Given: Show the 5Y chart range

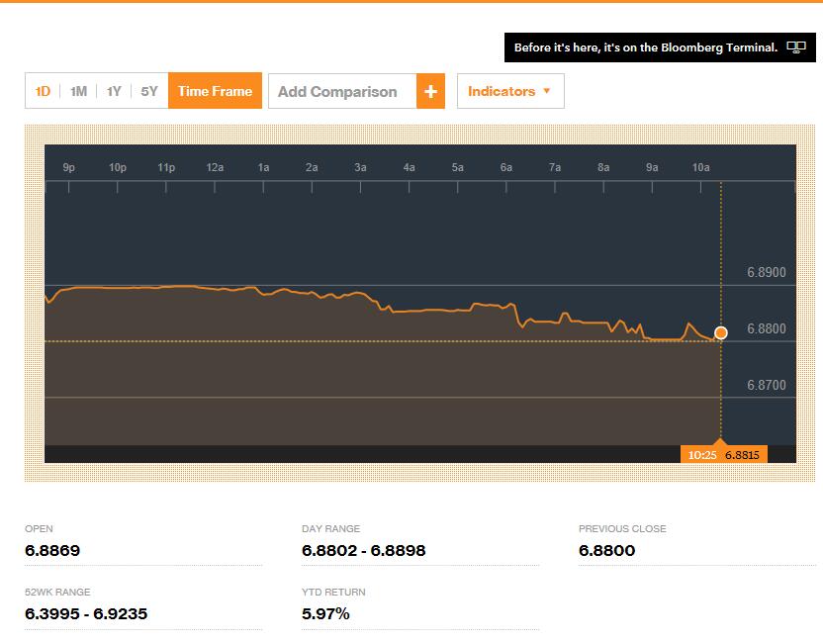Looking at the screenshot, I should point(149,92).
